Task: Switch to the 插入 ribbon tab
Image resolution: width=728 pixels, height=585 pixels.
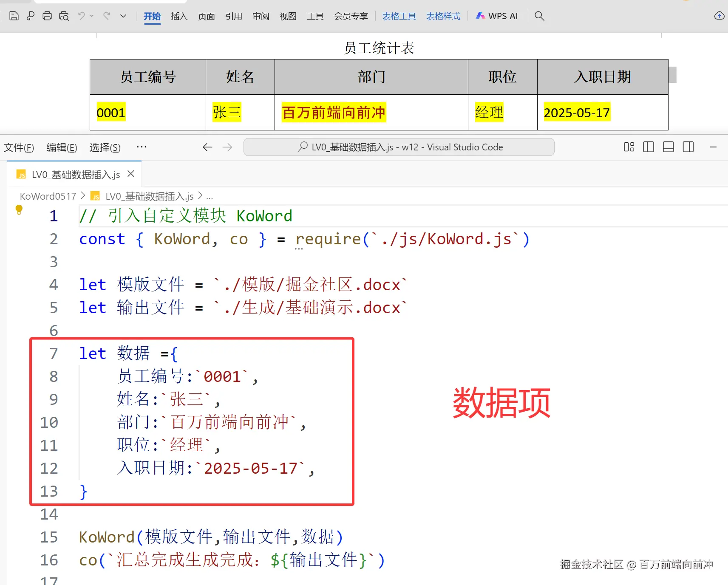Action: pos(178,16)
